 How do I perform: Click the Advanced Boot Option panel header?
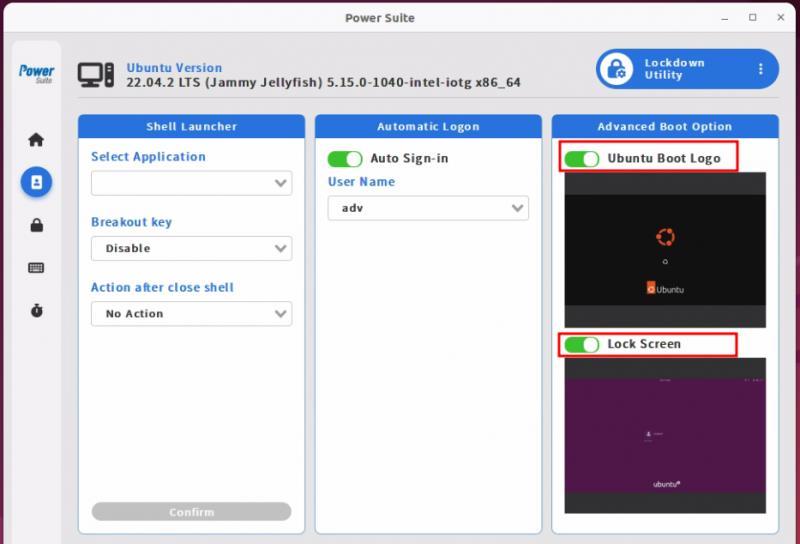click(665, 126)
